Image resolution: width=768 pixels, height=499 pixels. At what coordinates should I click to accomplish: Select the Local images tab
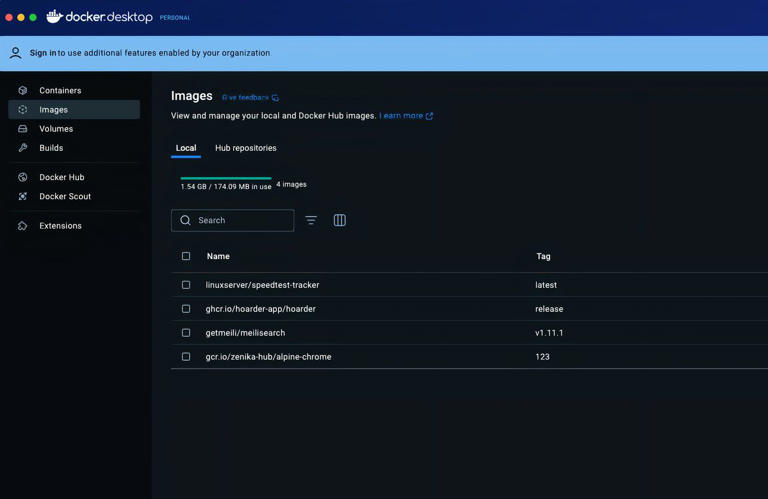pyautogui.click(x=186, y=148)
